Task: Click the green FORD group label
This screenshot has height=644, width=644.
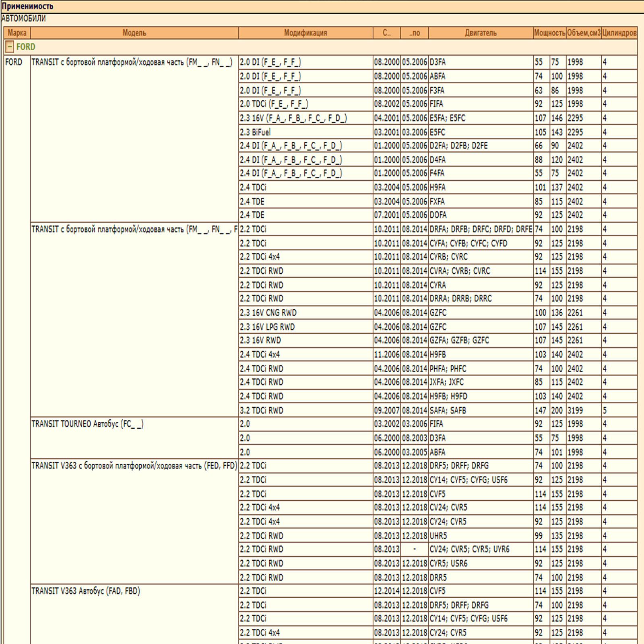Action: click(26, 47)
